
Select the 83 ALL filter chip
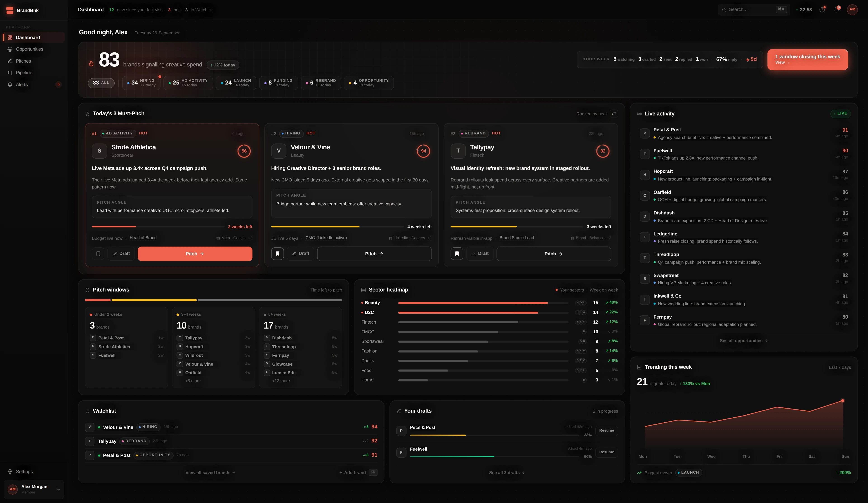pyautogui.click(x=101, y=83)
